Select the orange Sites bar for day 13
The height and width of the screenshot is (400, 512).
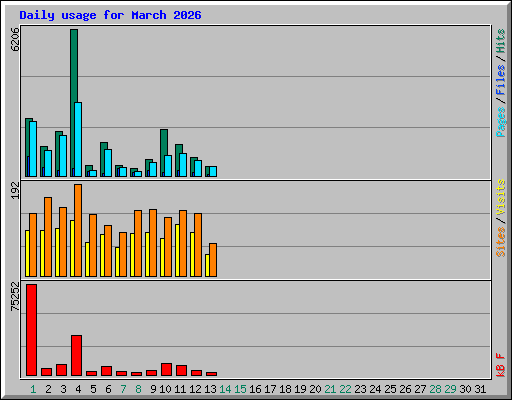pos(213,260)
